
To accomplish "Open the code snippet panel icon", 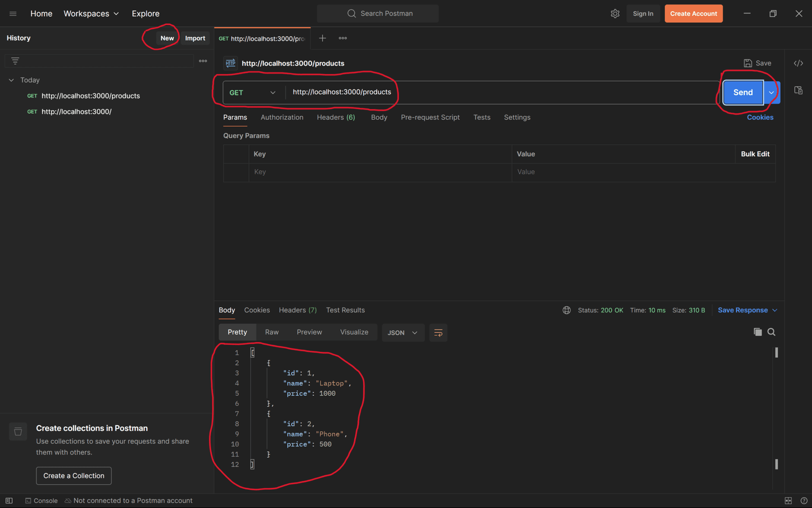I will (798, 63).
